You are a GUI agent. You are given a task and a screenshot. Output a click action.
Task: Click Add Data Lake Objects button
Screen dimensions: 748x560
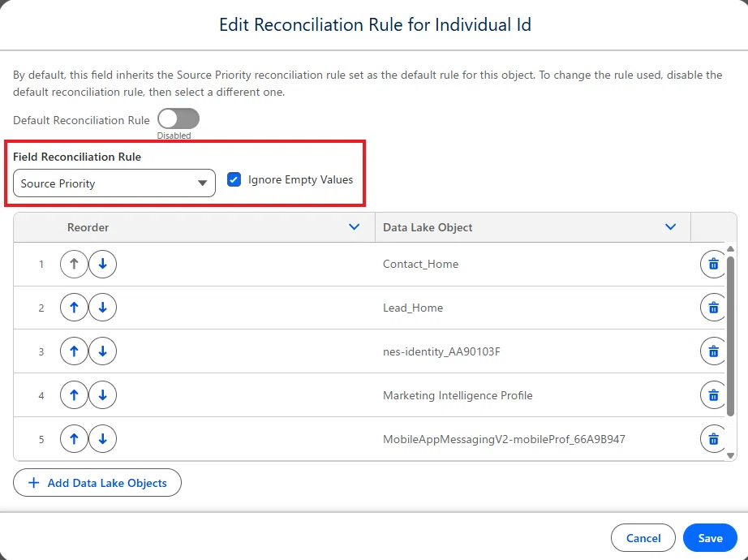pos(97,483)
